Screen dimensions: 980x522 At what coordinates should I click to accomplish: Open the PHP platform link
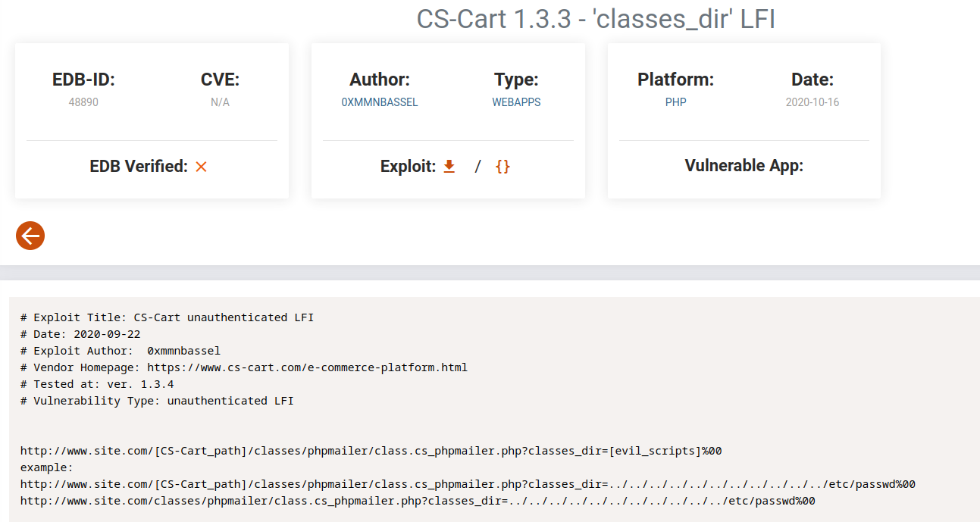click(676, 102)
